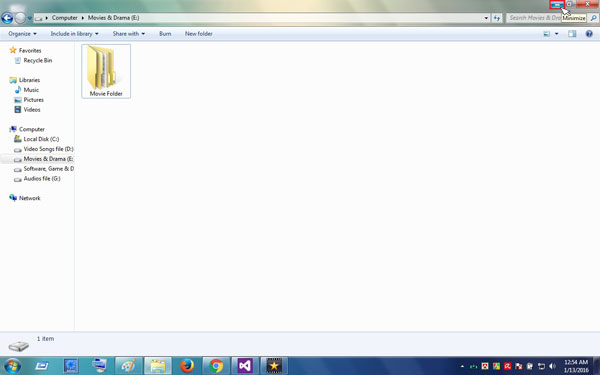Open Visual Studio from the taskbar
The height and width of the screenshot is (375, 600).
pos(245,366)
